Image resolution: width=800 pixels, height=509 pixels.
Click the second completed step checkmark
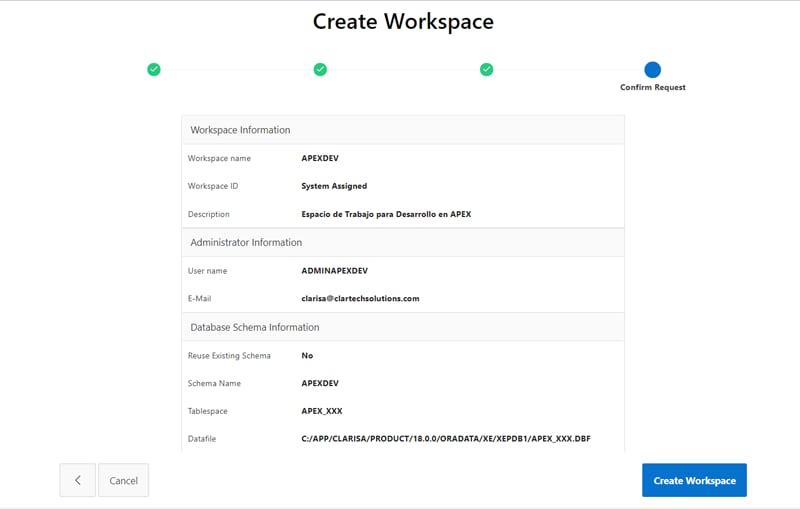320,69
